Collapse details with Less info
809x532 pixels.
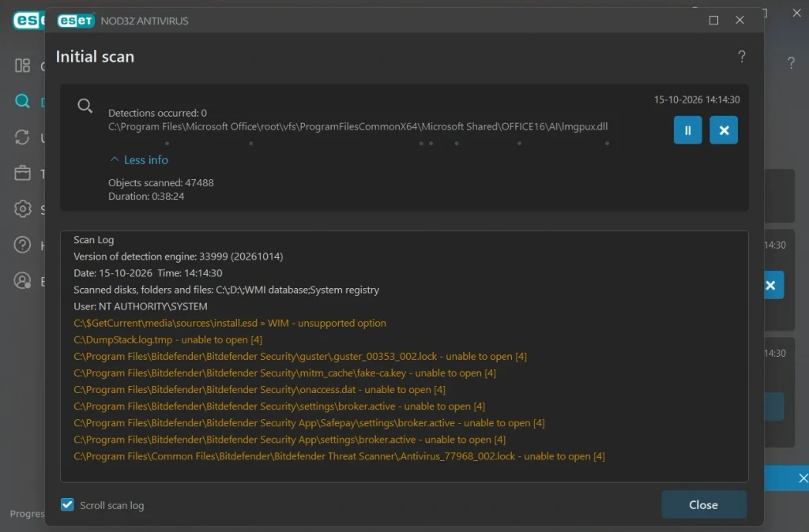coord(139,159)
